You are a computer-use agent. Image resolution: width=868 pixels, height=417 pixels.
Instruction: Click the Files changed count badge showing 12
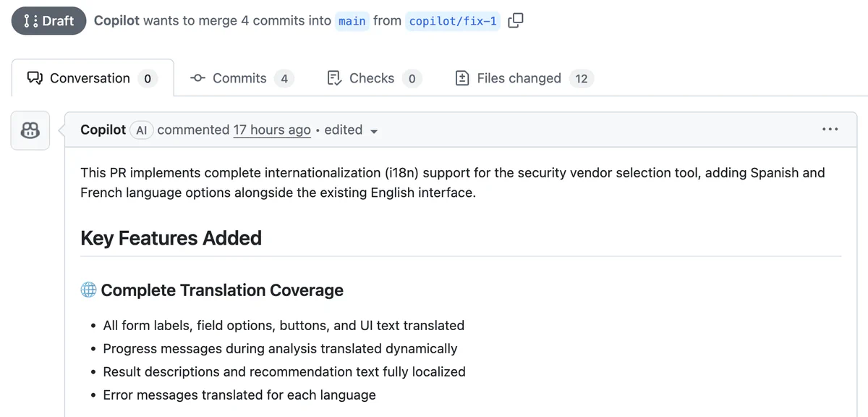(x=582, y=78)
